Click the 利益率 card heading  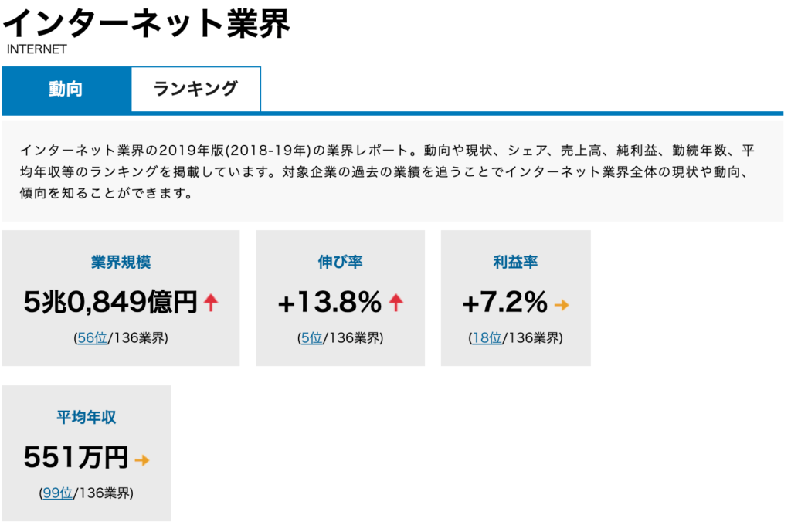click(514, 263)
